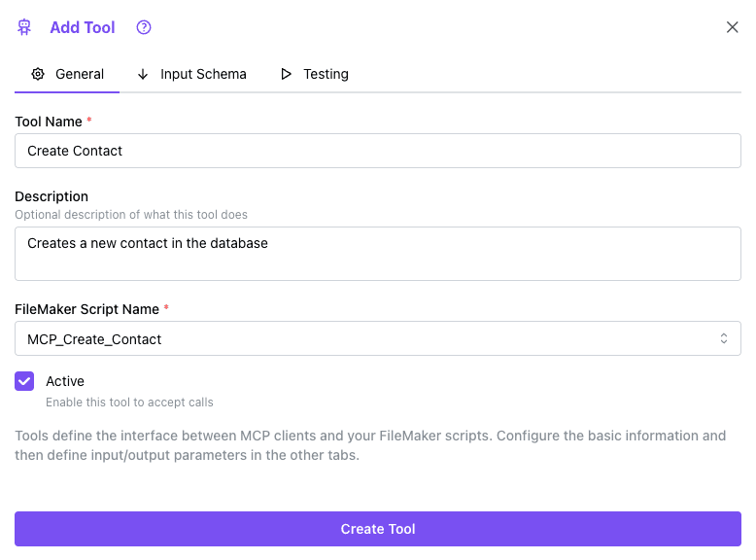Click the "Add Tool" heading text
The height and width of the screenshot is (560, 756).
pyautogui.click(x=83, y=27)
